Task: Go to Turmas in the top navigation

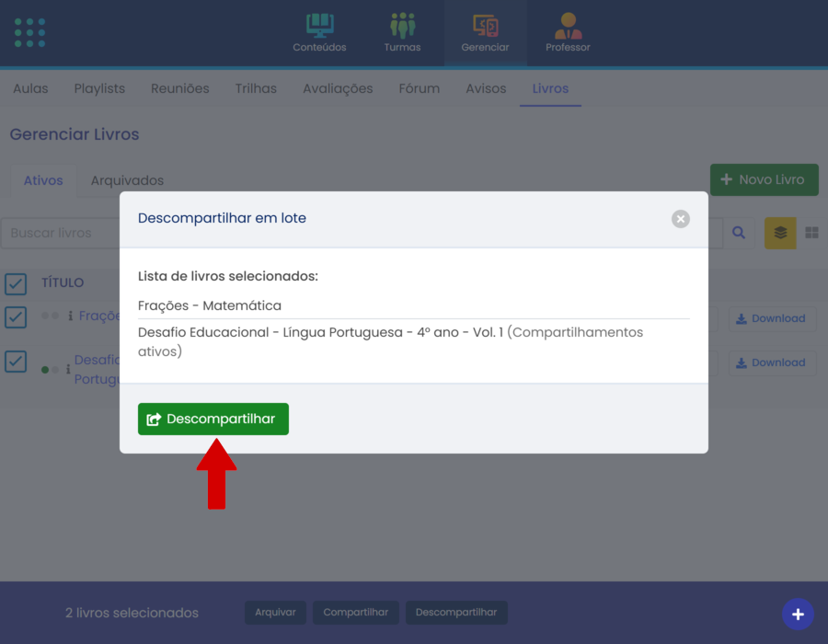Action: pyautogui.click(x=402, y=32)
